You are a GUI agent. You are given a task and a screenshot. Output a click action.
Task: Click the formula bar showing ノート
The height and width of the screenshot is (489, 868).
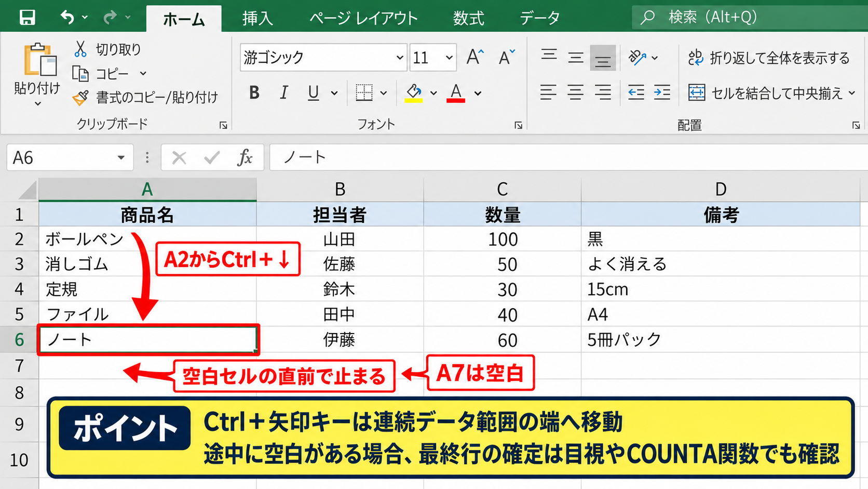[568, 157]
